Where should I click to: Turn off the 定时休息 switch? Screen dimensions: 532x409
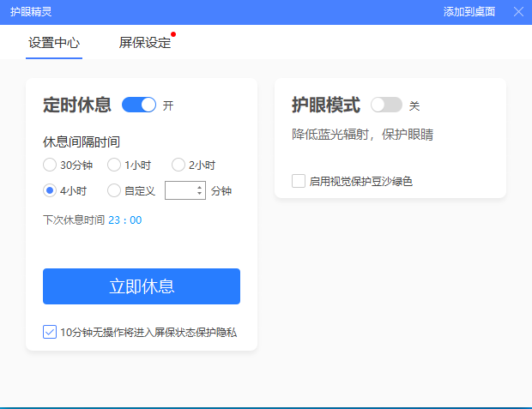click(x=139, y=105)
